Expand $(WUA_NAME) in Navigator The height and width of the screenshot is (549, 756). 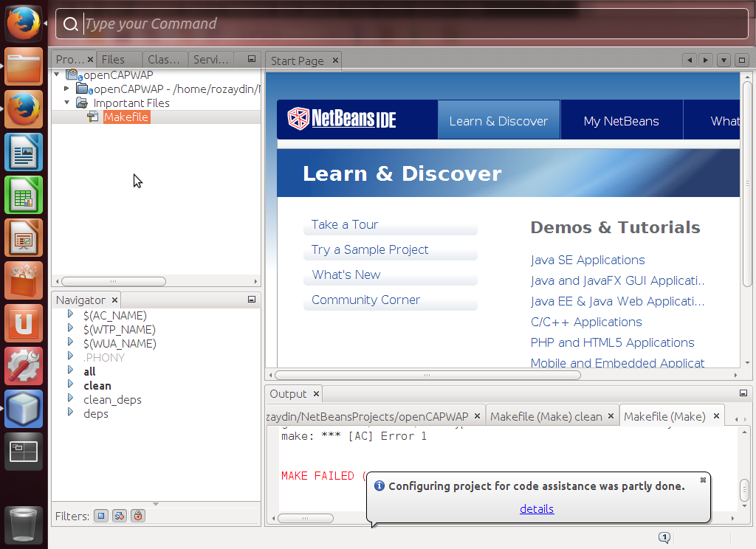click(70, 342)
